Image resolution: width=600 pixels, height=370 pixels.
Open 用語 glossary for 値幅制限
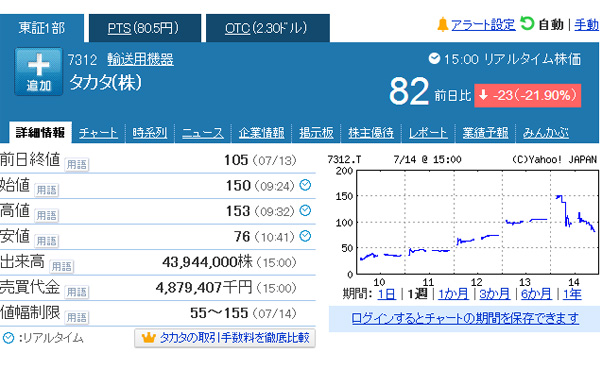click(77, 317)
